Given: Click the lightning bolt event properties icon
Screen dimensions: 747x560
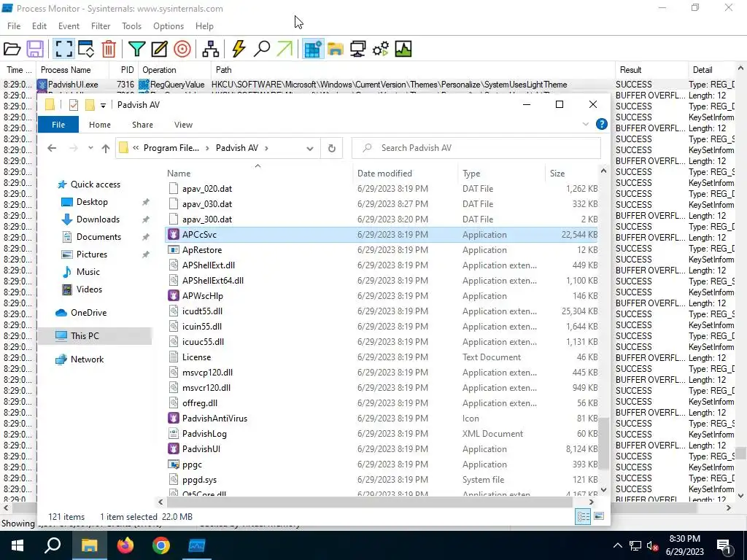Looking at the screenshot, I should [x=239, y=49].
